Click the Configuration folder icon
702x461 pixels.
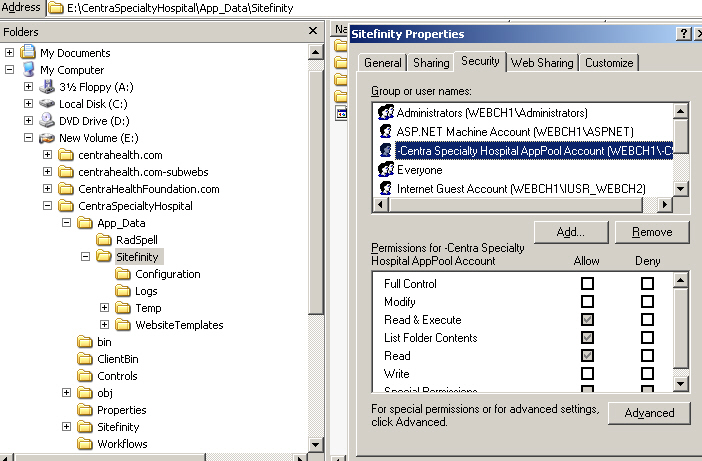123,274
